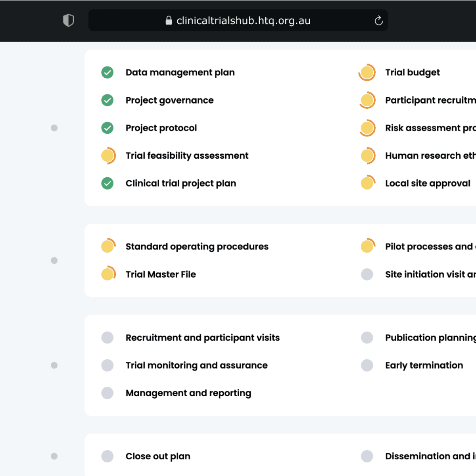Image resolution: width=476 pixels, height=476 pixels.
Task: Click progress icon for Standard operating procedures
Action: pyautogui.click(x=108, y=246)
